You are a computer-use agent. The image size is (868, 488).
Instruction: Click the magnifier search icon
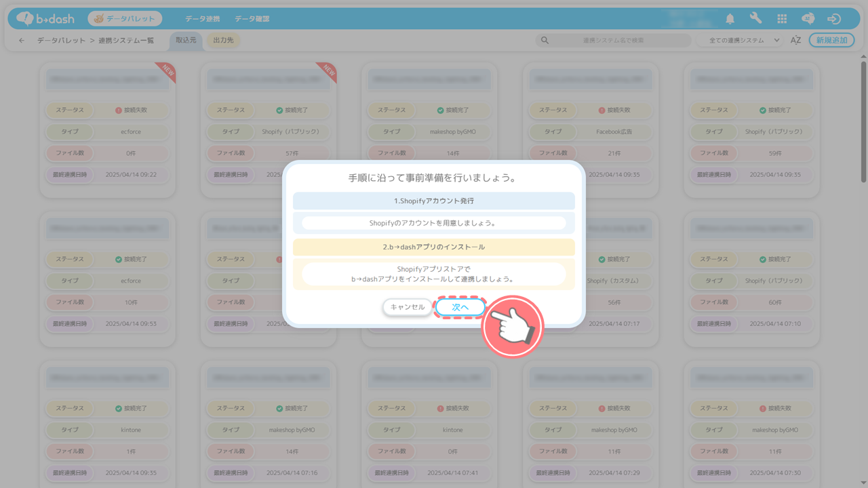(544, 41)
